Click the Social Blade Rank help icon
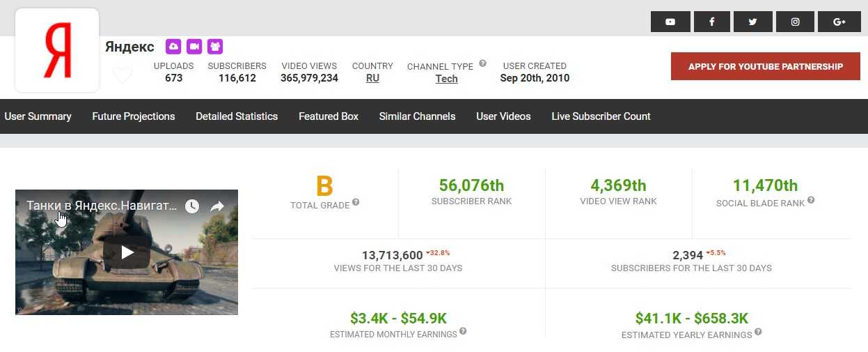 point(810,201)
